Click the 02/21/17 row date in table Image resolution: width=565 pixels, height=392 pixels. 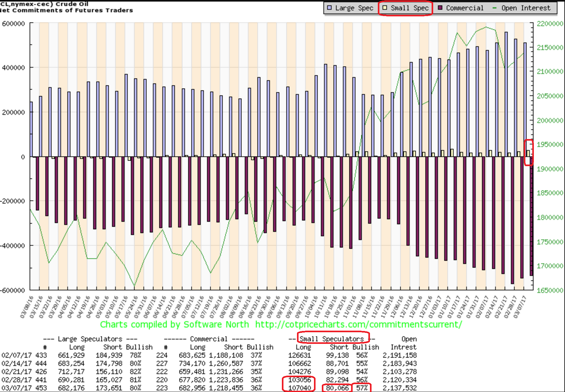pos(16,372)
